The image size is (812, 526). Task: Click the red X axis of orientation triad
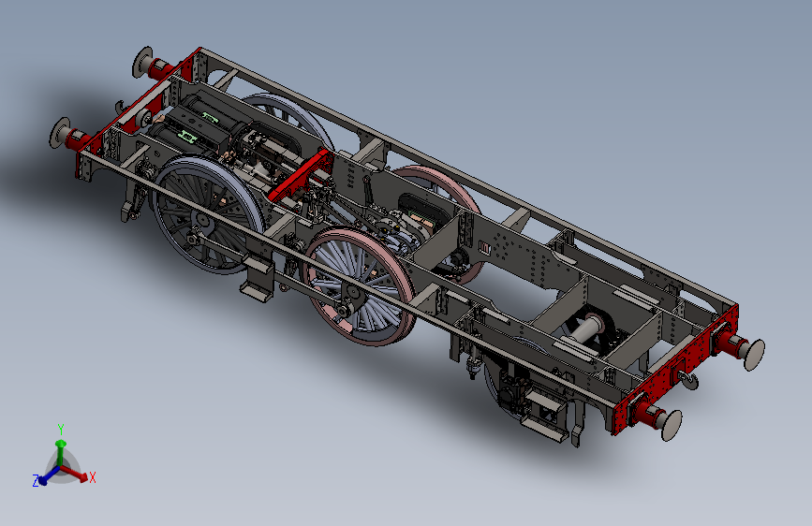pyautogui.click(x=75, y=474)
